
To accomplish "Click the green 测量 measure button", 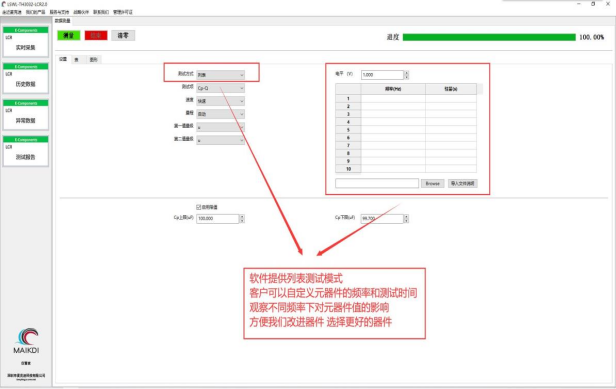I will (x=69, y=35).
